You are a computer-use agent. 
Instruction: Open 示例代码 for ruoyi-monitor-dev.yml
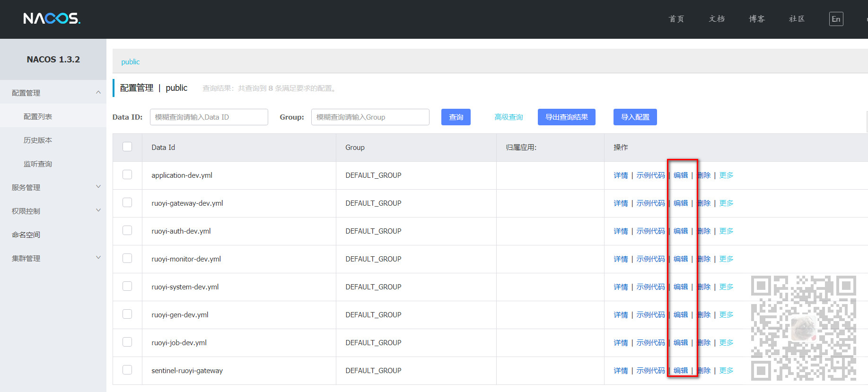point(650,259)
